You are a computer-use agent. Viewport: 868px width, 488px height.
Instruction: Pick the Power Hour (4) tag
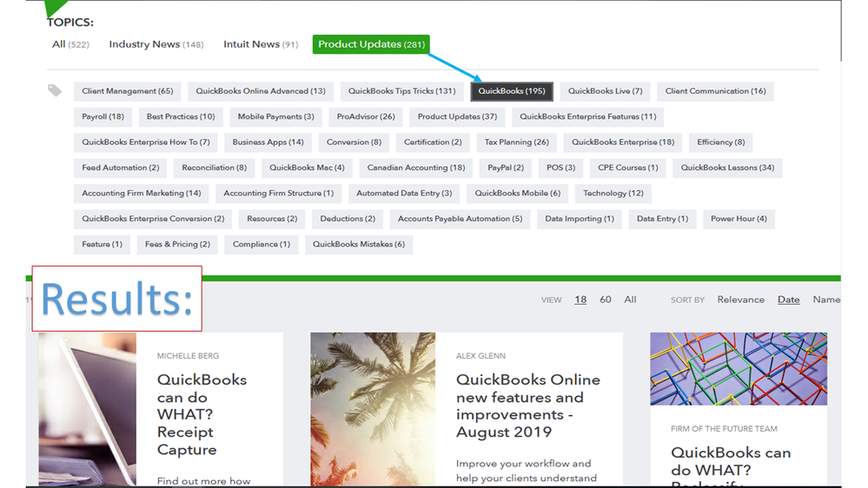(739, 219)
